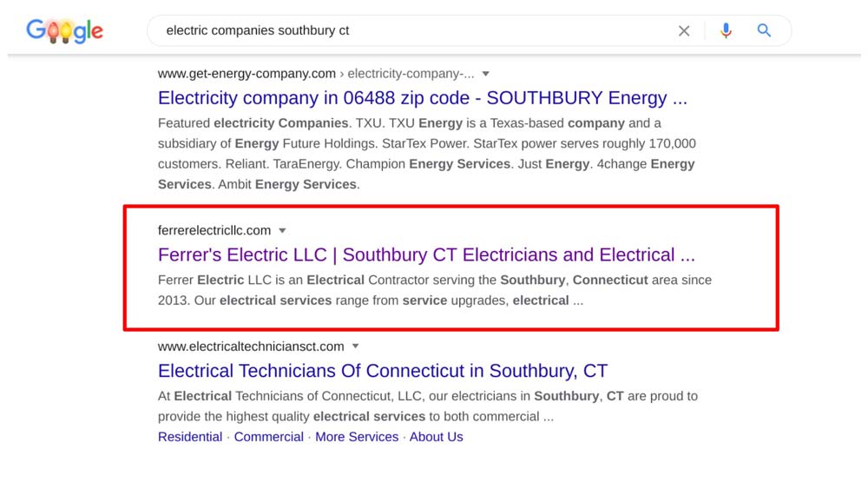Follow the Commercial sitelink

268,437
